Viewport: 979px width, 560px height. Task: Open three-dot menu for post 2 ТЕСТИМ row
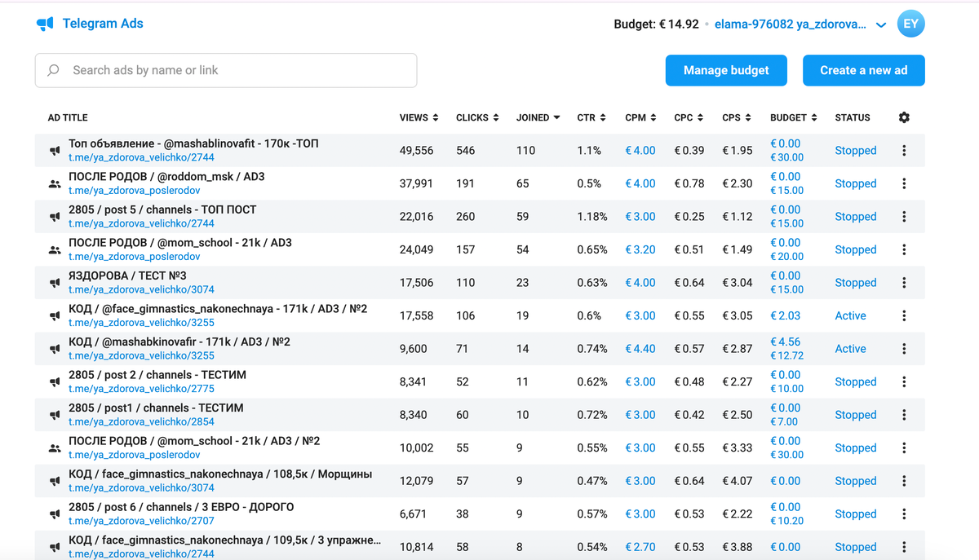click(904, 381)
